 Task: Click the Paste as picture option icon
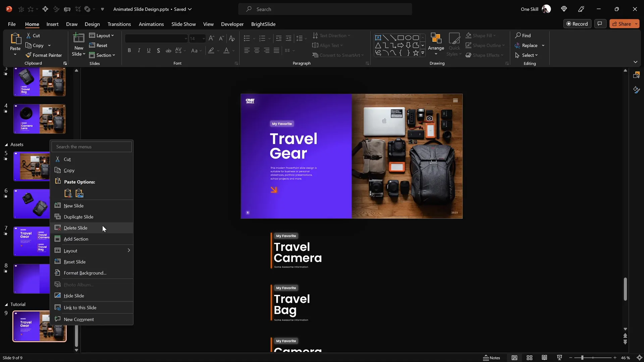point(79,193)
